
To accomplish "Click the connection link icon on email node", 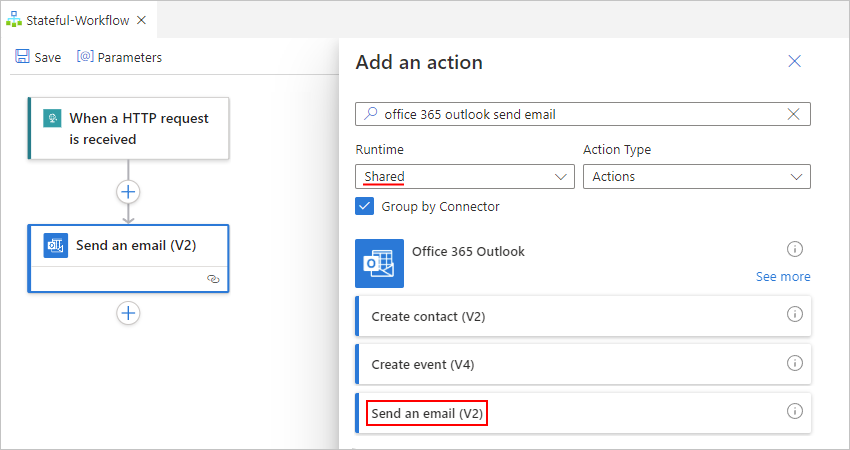I will (x=213, y=280).
